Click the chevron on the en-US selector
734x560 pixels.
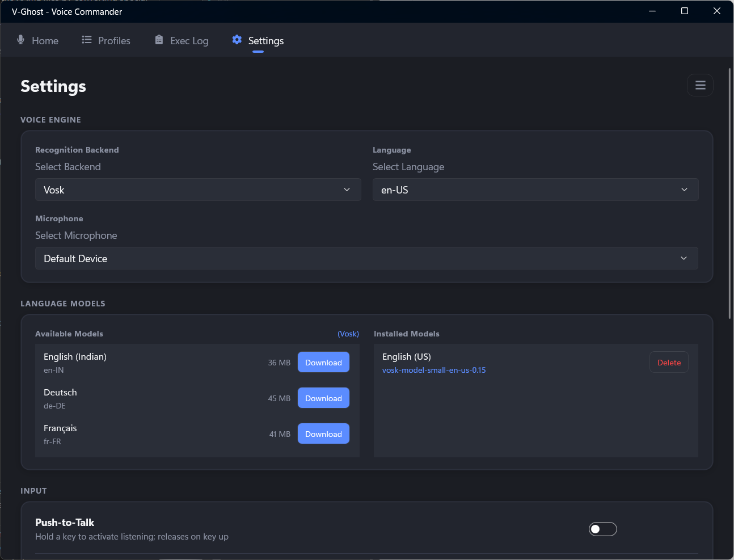tap(684, 190)
